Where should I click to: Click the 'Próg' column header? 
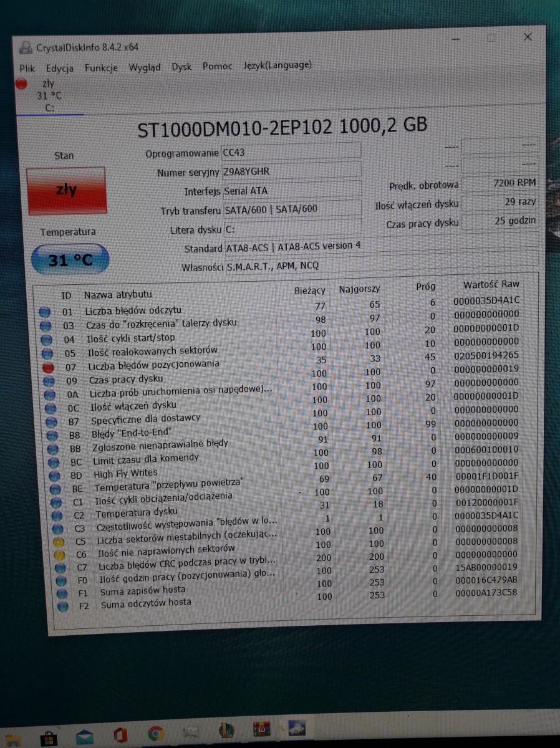click(426, 287)
